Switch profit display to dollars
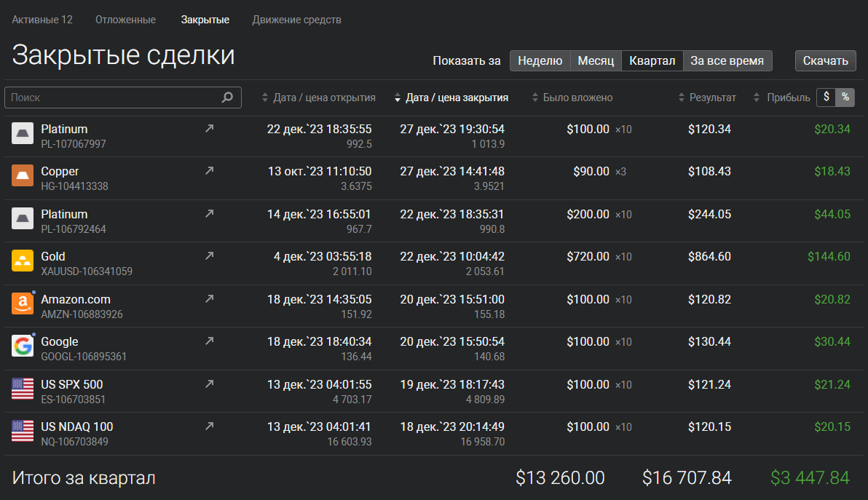The image size is (868, 500). click(x=826, y=98)
